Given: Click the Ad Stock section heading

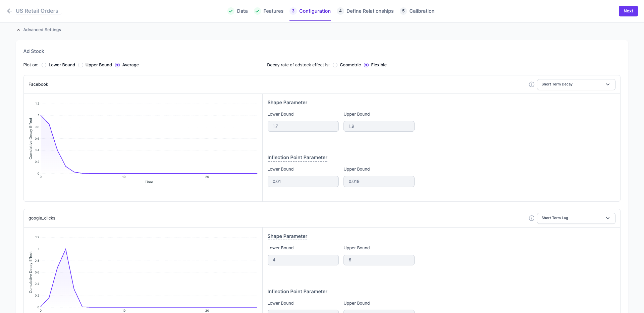Looking at the screenshot, I should (34, 51).
